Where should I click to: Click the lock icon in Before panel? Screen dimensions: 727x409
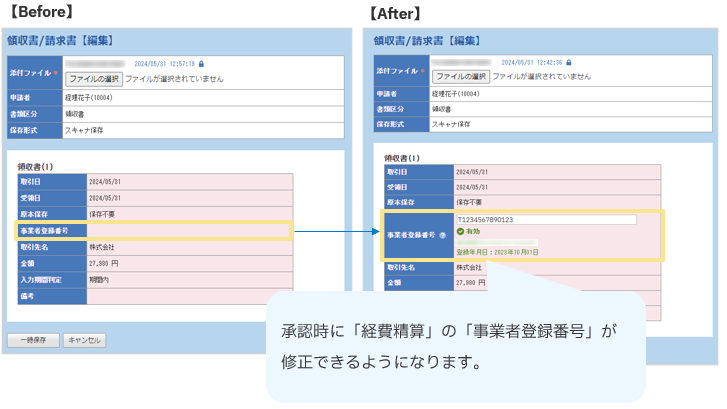(x=203, y=63)
